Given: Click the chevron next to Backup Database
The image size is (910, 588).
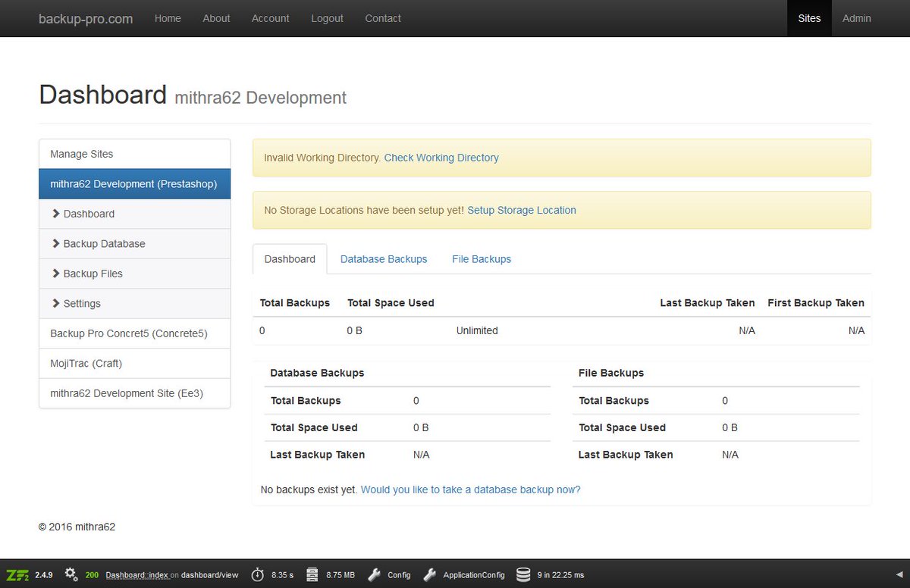Looking at the screenshot, I should click(56, 243).
